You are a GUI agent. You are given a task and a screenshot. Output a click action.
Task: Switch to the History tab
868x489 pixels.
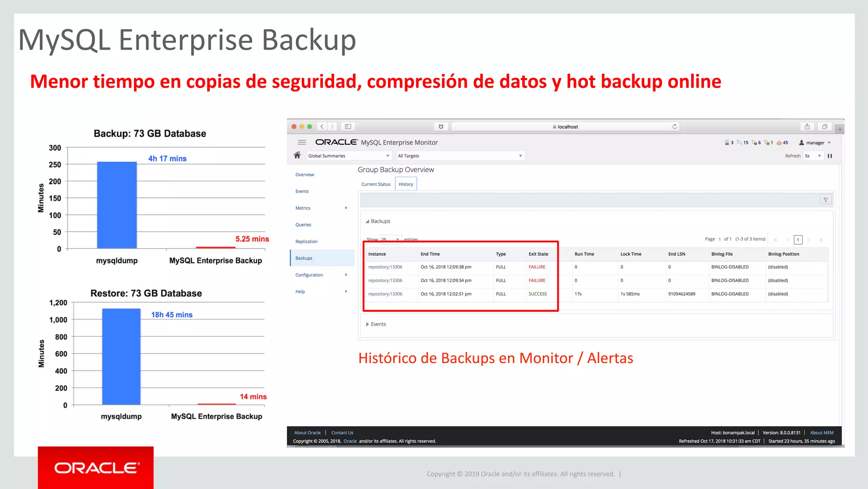406,184
